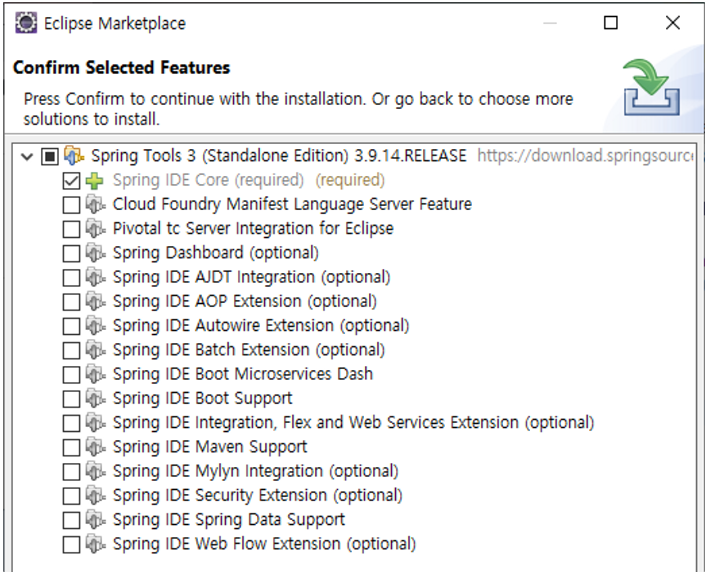Select 'Spring IDE Web Flow Extension (optional)' label
The width and height of the screenshot is (707, 577).
(264, 544)
